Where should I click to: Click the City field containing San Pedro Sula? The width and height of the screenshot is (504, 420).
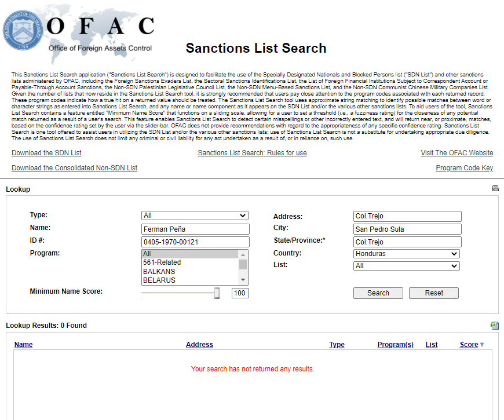pos(407,229)
